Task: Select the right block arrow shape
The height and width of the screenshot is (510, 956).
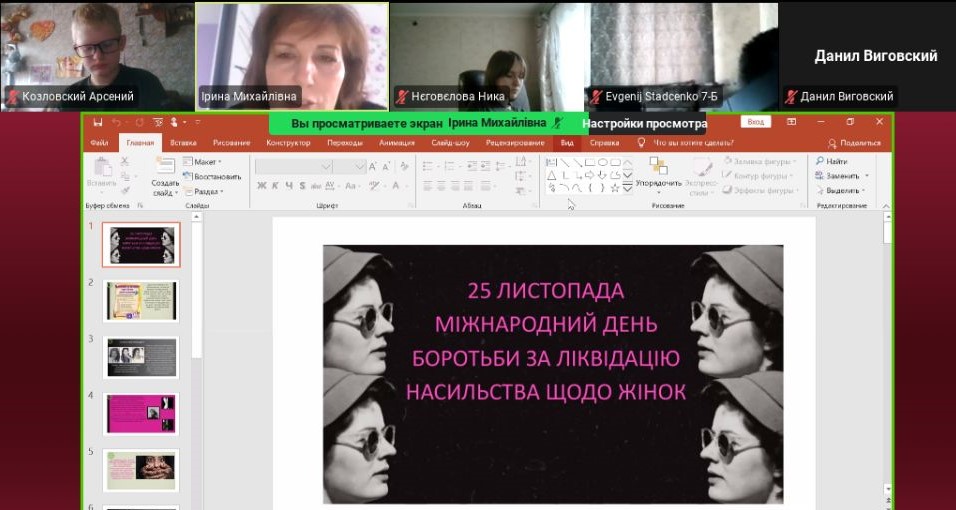Action: pyautogui.click(x=590, y=175)
